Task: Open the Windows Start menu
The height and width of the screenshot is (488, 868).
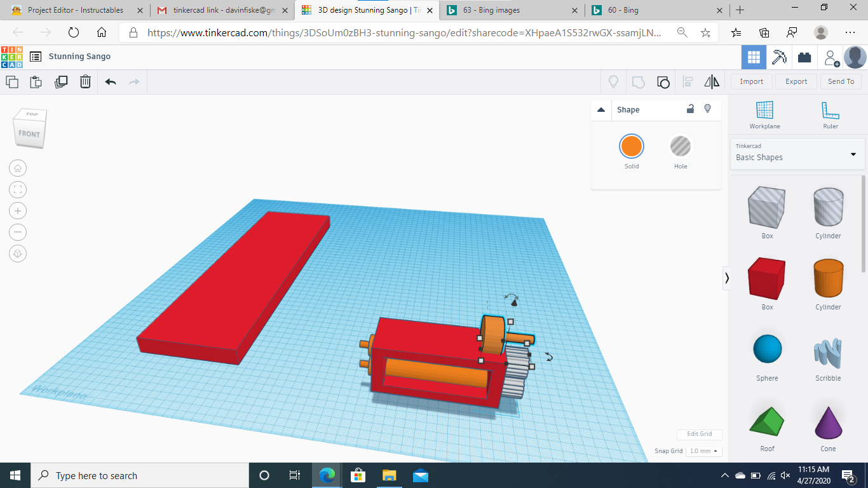Action: pos(15,475)
